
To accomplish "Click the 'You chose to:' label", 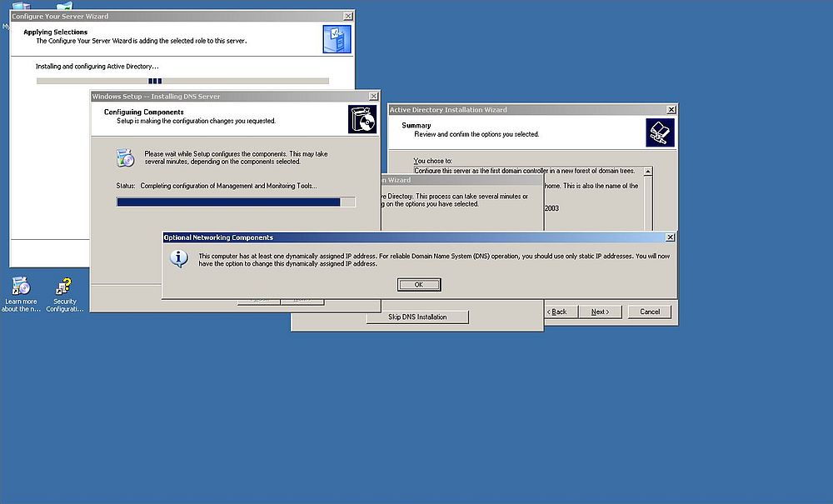I will 432,161.
